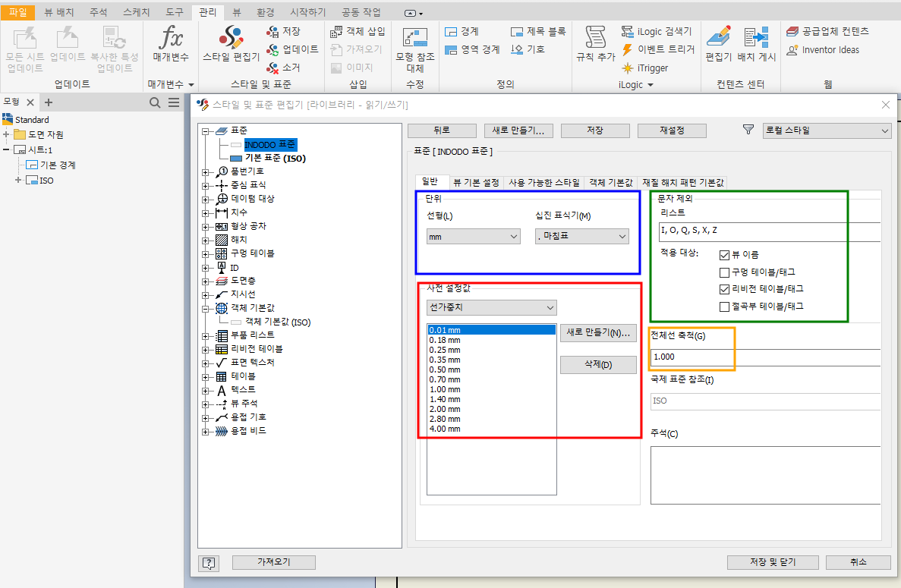The width and height of the screenshot is (901, 588).
Task: Open the 주석 ribbon tab
Action: pyautogui.click(x=98, y=12)
